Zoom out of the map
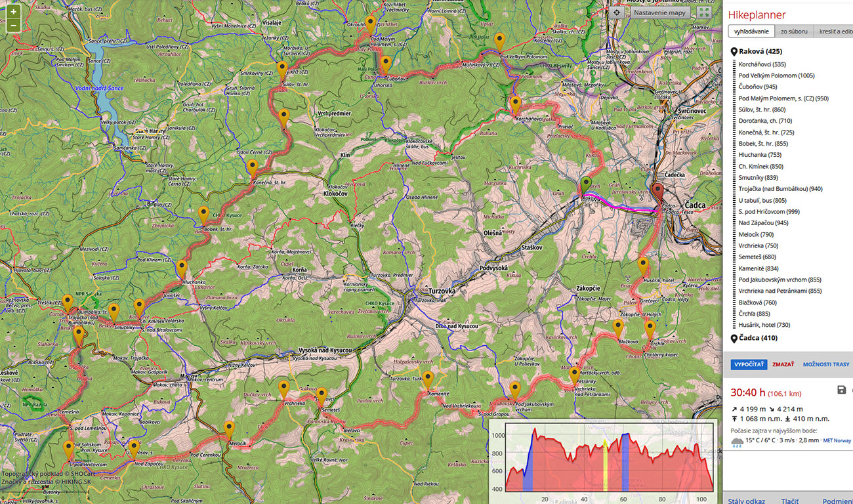Image resolution: width=853 pixels, height=504 pixels. [x=13, y=26]
